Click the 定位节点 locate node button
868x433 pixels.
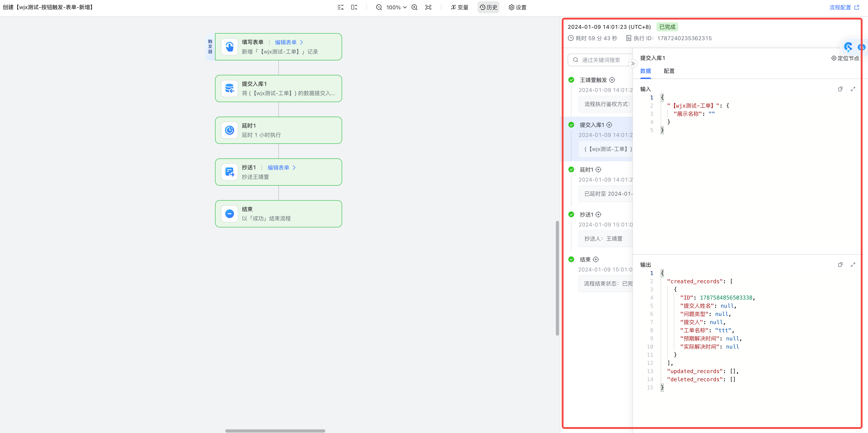tap(845, 58)
